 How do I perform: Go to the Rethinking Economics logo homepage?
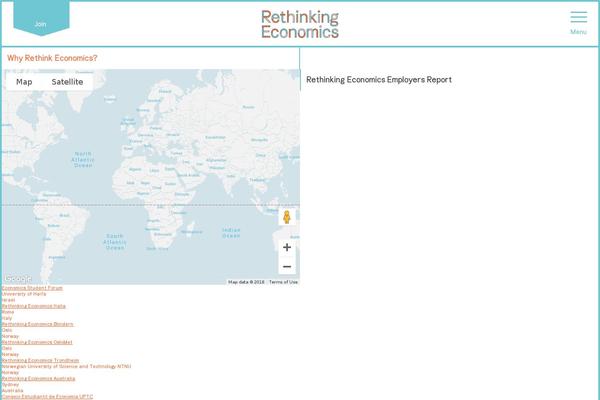(x=300, y=24)
